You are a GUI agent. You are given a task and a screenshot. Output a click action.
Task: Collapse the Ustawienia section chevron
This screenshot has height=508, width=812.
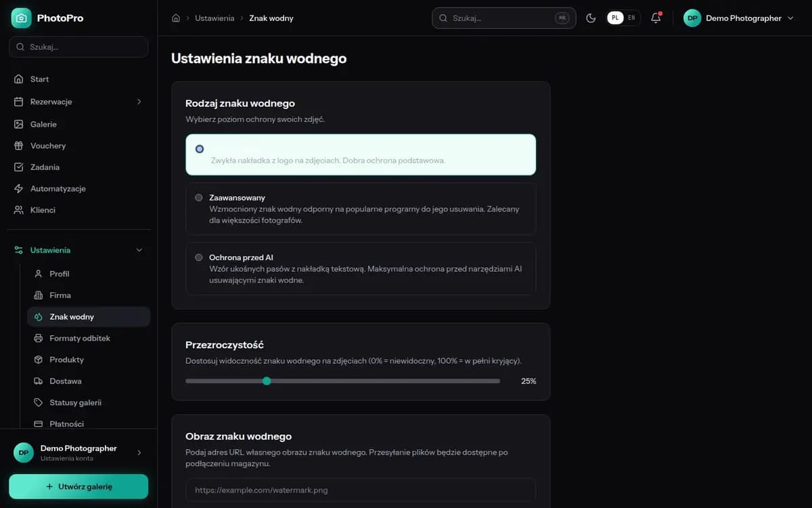point(139,250)
